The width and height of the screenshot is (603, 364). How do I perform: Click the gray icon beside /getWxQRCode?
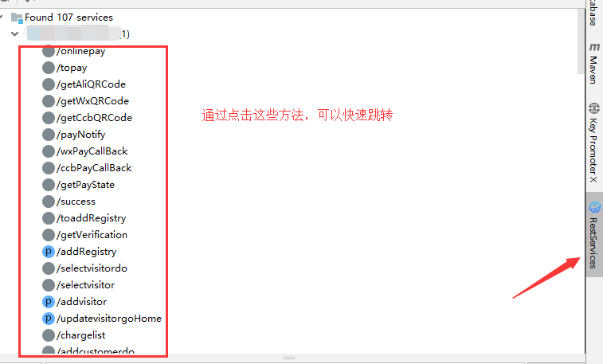pos(48,101)
